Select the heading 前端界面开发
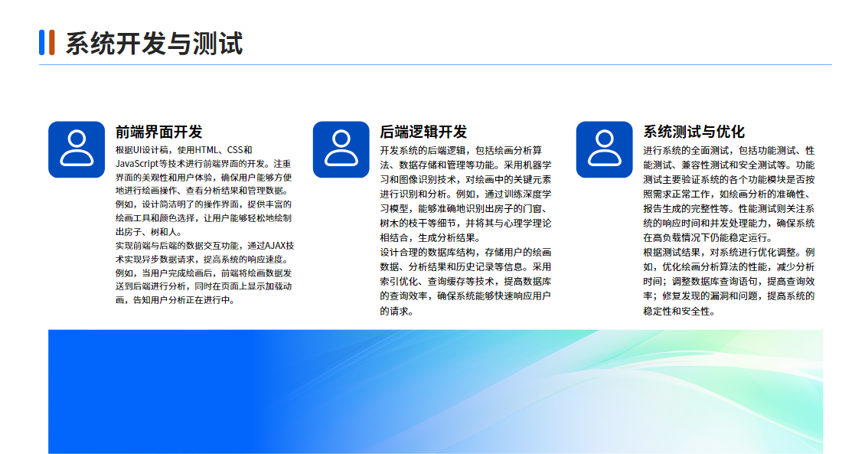The image size is (868, 454). 159,132
